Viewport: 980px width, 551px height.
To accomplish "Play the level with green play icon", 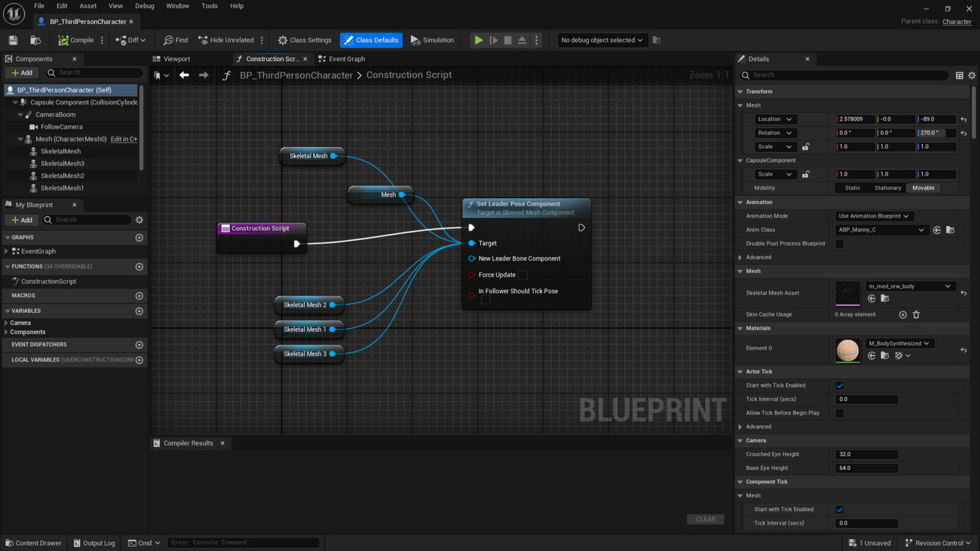I will 478,40.
